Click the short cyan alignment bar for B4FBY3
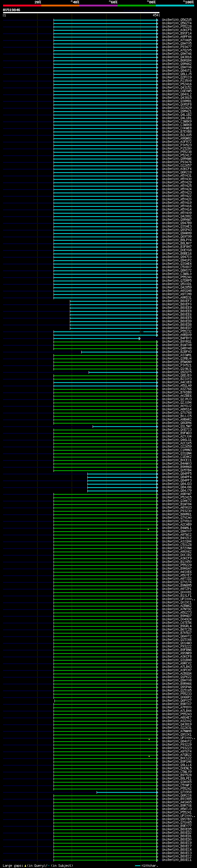Image resolution: width=197 pixels, height=868 pixels. [x=97, y=338]
